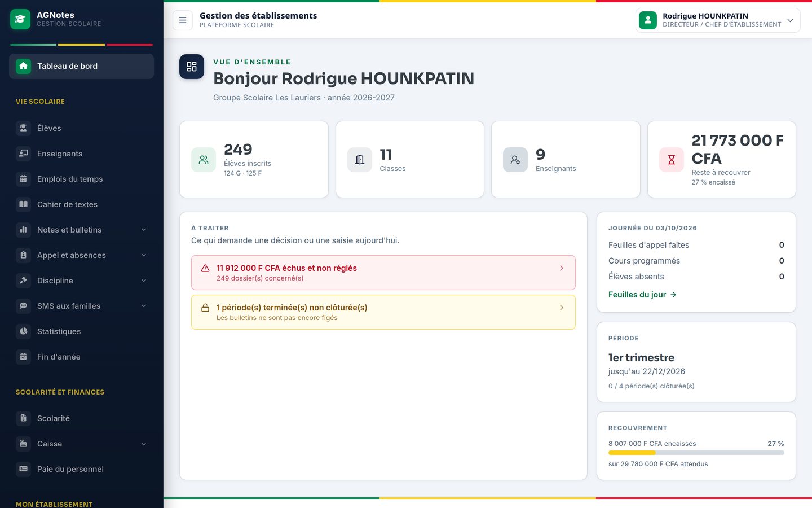
Task: Click the Enseignants card user icon
Action: click(515, 160)
